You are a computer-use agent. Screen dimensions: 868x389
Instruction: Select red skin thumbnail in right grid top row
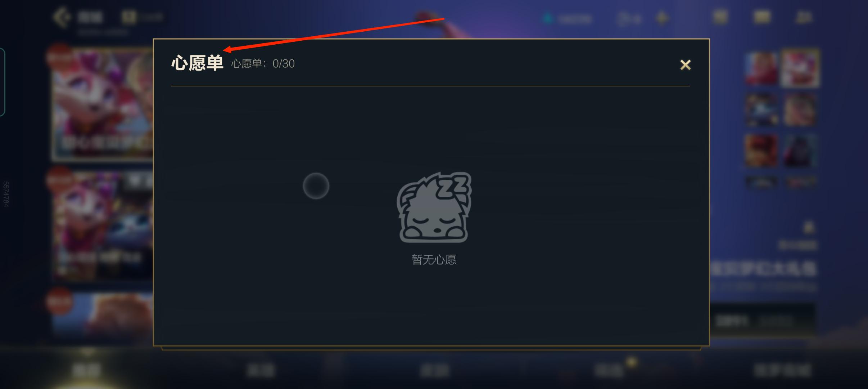pos(761,68)
